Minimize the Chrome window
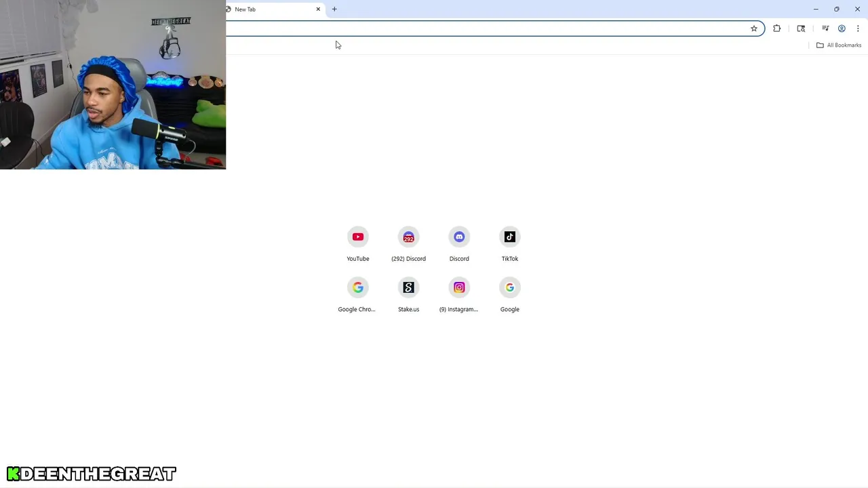 coord(816,9)
